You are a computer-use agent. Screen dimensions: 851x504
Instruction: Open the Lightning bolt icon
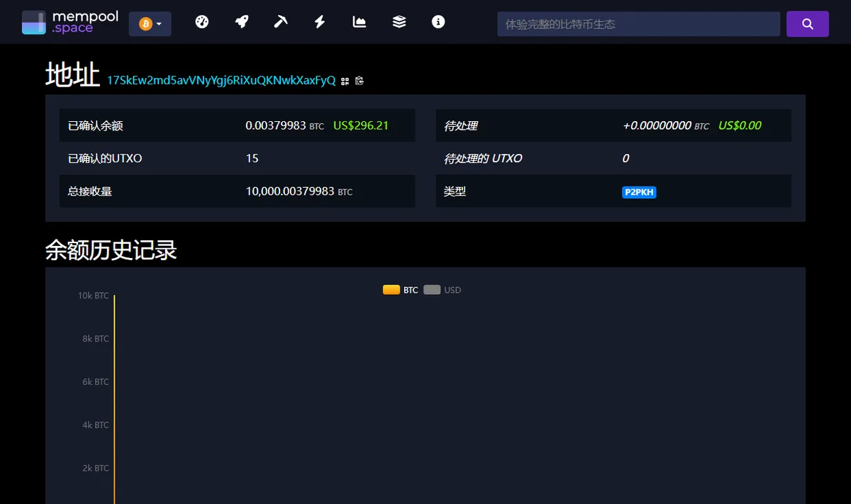[x=320, y=22]
